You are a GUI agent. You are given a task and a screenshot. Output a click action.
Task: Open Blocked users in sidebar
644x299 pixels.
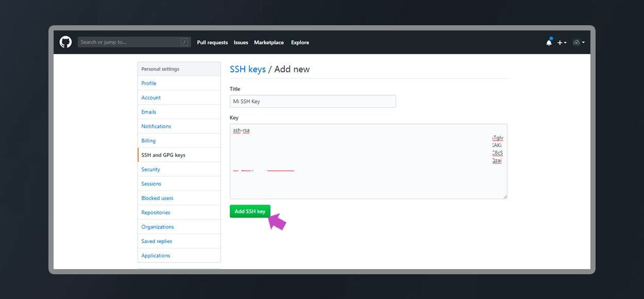pyautogui.click(x=179, y=198)
